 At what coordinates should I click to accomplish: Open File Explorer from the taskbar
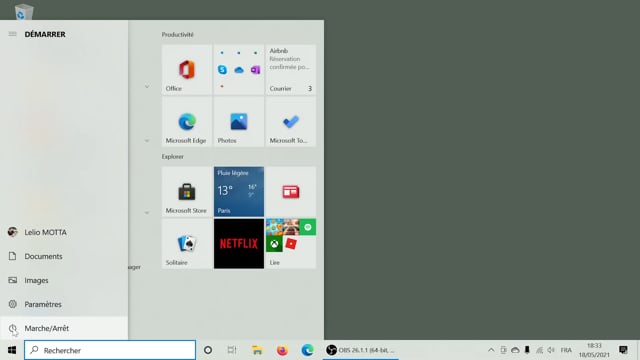tap(257, 350)
